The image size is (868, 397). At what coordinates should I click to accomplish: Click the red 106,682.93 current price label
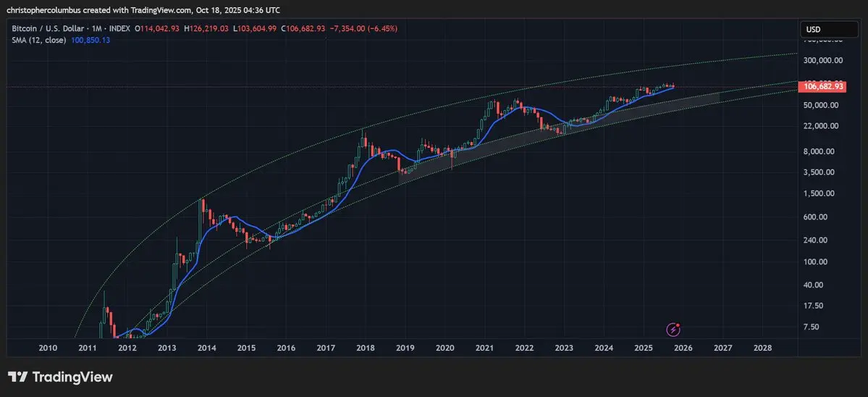pyautogui.click(x=823, y=86)
